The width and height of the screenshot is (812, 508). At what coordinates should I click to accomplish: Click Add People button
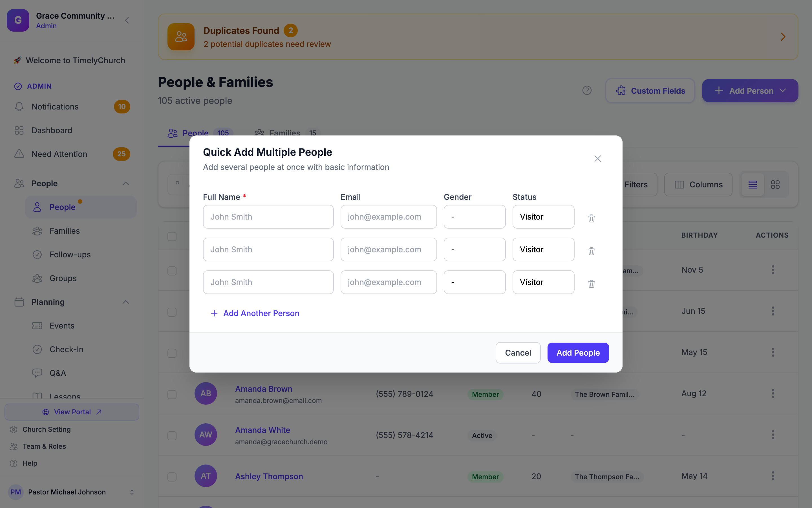(578, 353)
